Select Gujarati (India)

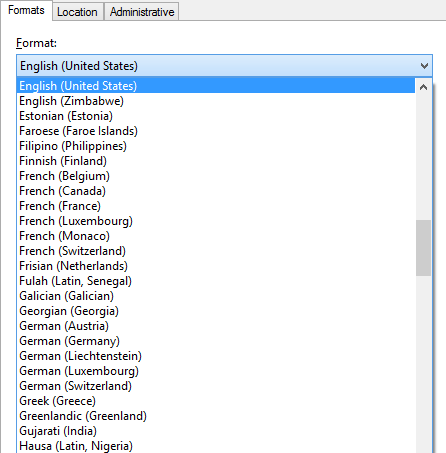[216, 431]
